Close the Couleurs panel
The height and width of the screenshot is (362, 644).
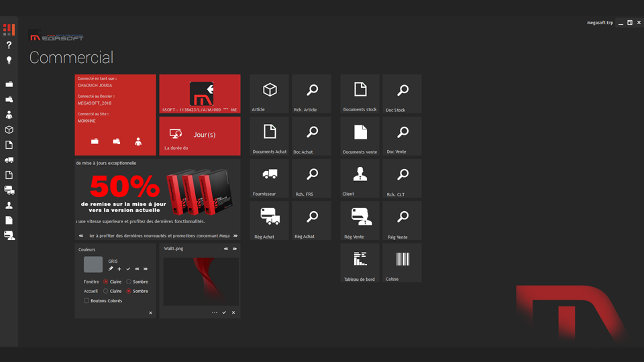(x=150, y=313)
